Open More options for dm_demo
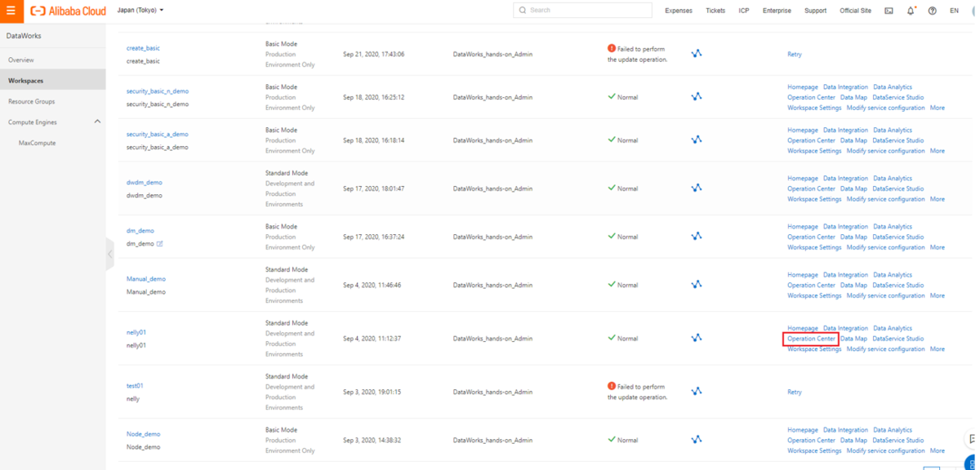This screenshot has height=470, width=980. pyautogui.click(x=937, y=247)
